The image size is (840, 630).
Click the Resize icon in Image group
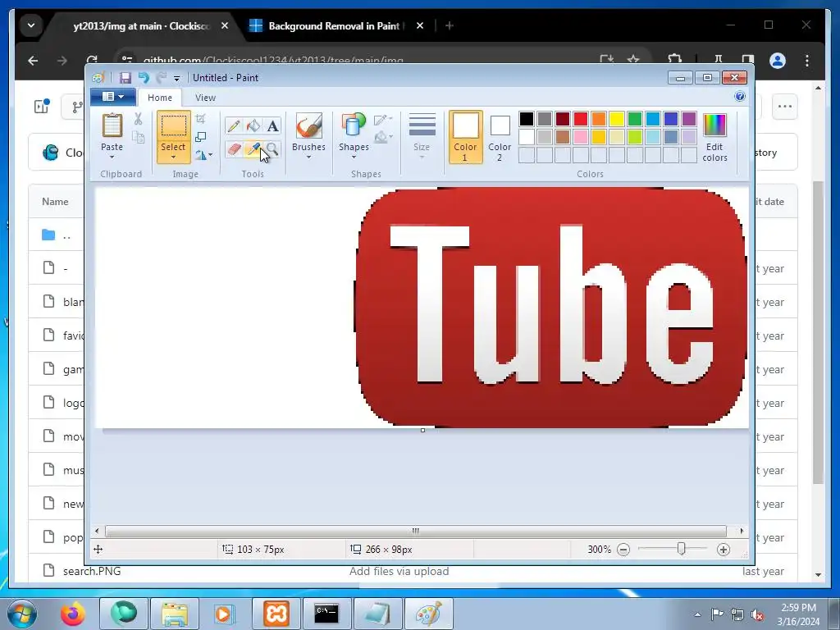(200, 137)
